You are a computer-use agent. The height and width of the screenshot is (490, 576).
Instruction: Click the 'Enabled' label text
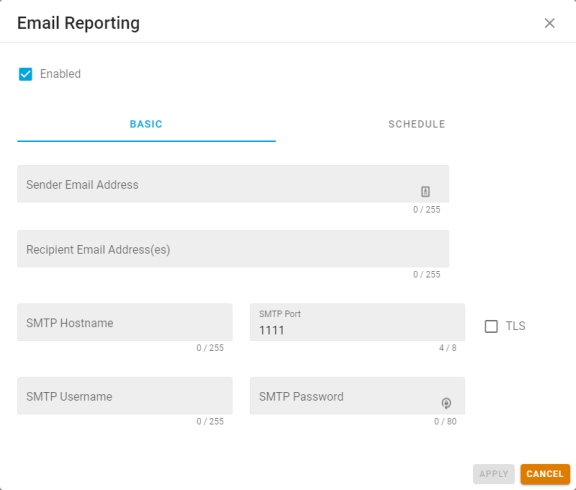pyautogui.click(x=60, y=74)
